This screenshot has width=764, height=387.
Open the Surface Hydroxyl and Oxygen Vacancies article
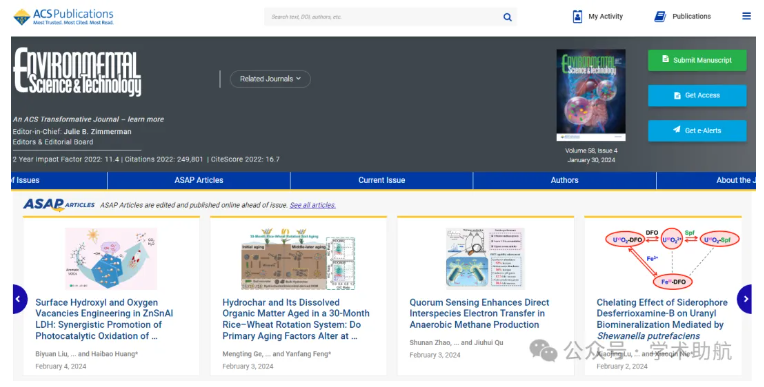click(104, 319)
